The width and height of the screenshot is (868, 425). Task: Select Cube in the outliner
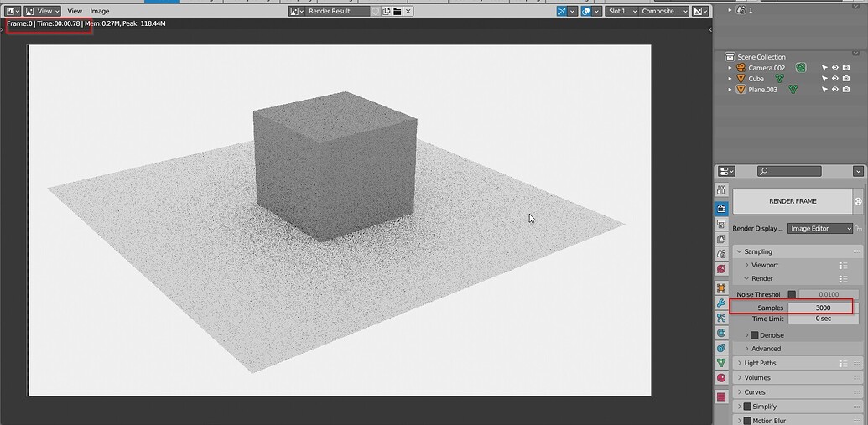[756, 79]
